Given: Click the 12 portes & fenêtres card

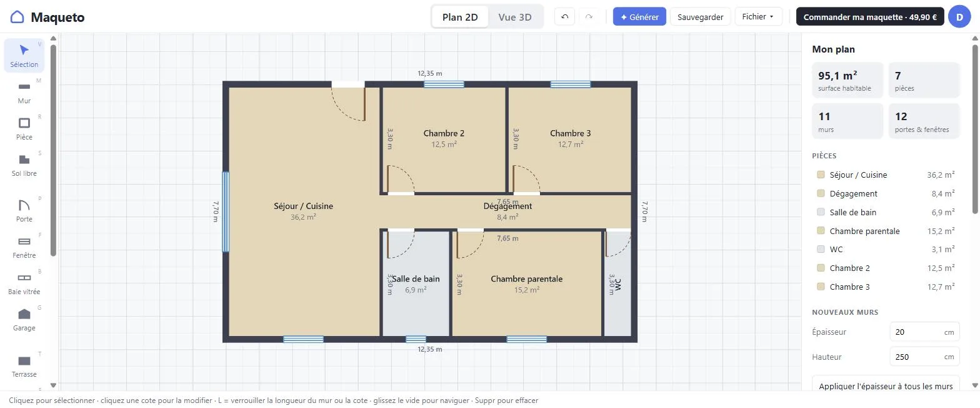Looking at the screenshot, I should coord(924,121).
